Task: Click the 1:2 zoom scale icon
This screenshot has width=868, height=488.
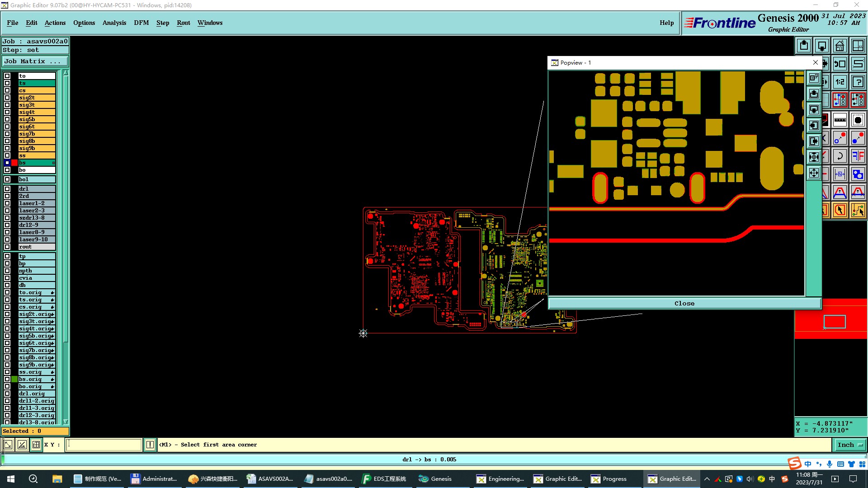Action: click(840, 82)
